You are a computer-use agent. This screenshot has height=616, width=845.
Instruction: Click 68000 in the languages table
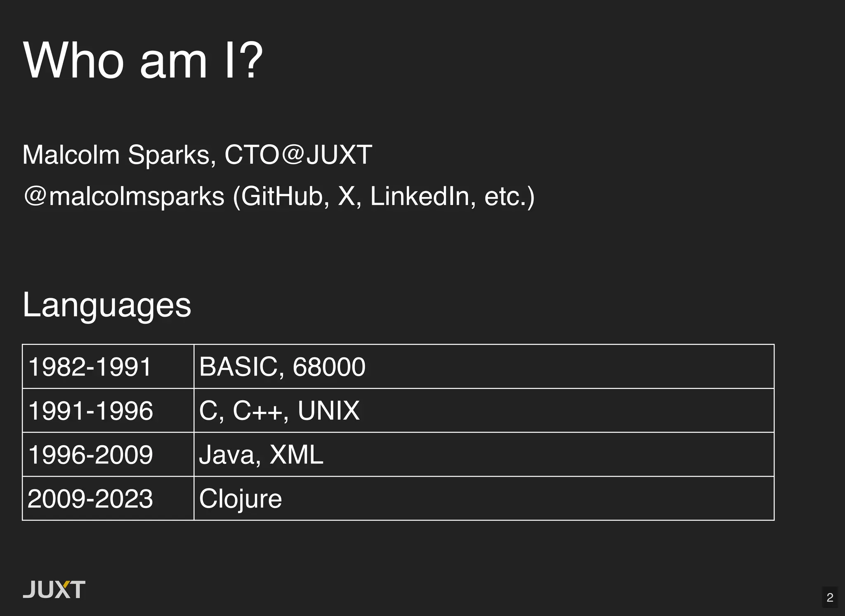329,367
